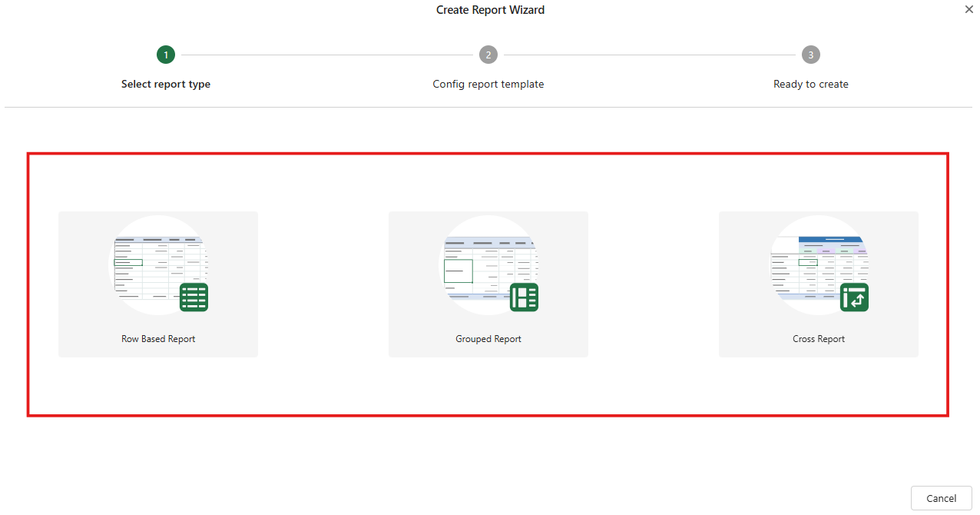Click the step 3 gray circle
Screen dimensions: 980x515
point(811,55)
